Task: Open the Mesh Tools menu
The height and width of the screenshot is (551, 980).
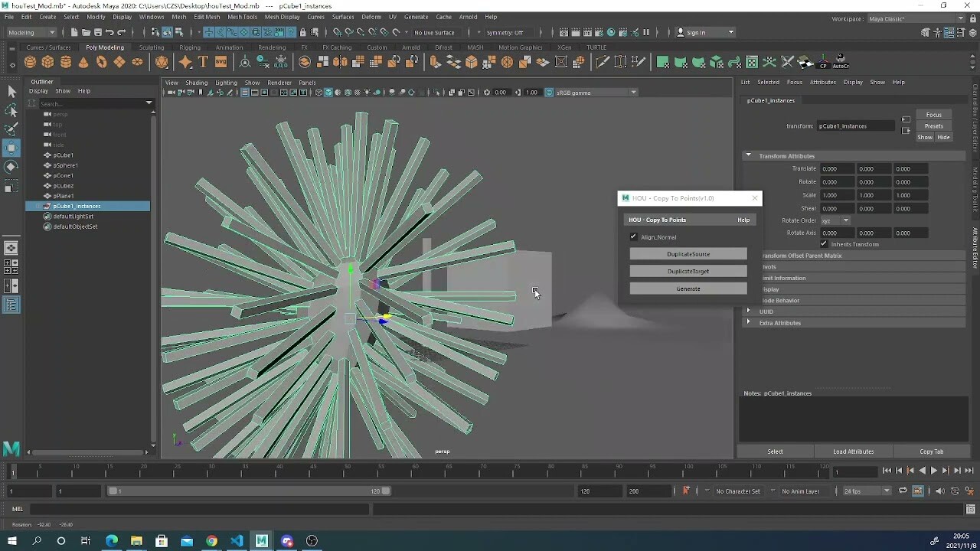Action: (x=243, y=16)
